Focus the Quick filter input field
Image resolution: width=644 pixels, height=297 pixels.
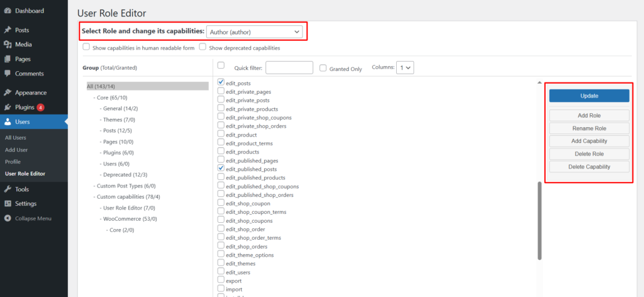pos(289,68)
